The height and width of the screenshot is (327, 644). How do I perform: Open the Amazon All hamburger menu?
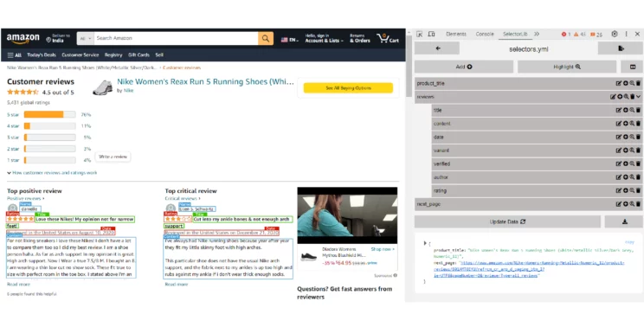coord(15,55)
